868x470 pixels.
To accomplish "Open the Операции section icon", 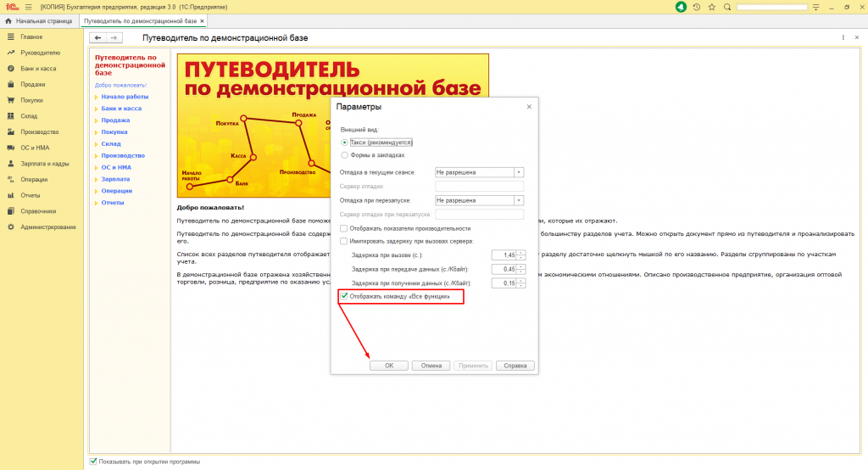I will pyautogui.click(x=10, y=180).
